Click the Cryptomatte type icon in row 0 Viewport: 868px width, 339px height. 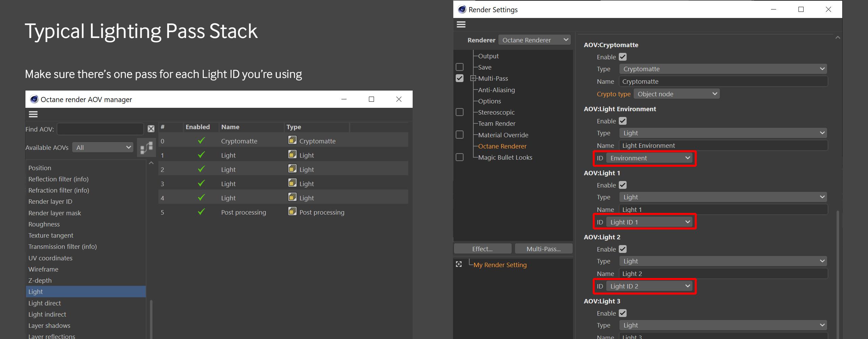click(x=292, y=140)
